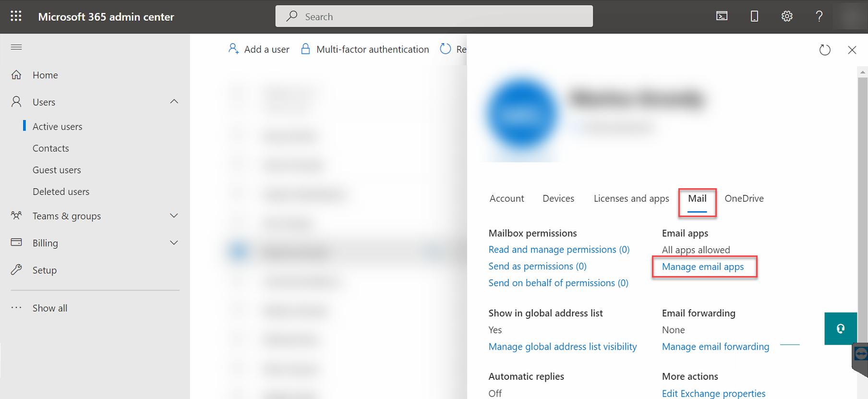868x399 pixels.
Task: Click the Cloud Shell terminal icon
Action: [x=722, y=16]
